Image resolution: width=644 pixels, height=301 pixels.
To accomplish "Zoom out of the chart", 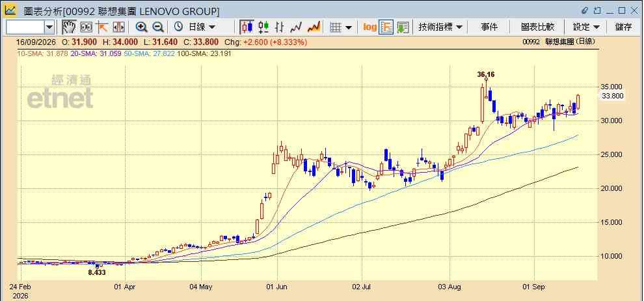I will (158, 27).
